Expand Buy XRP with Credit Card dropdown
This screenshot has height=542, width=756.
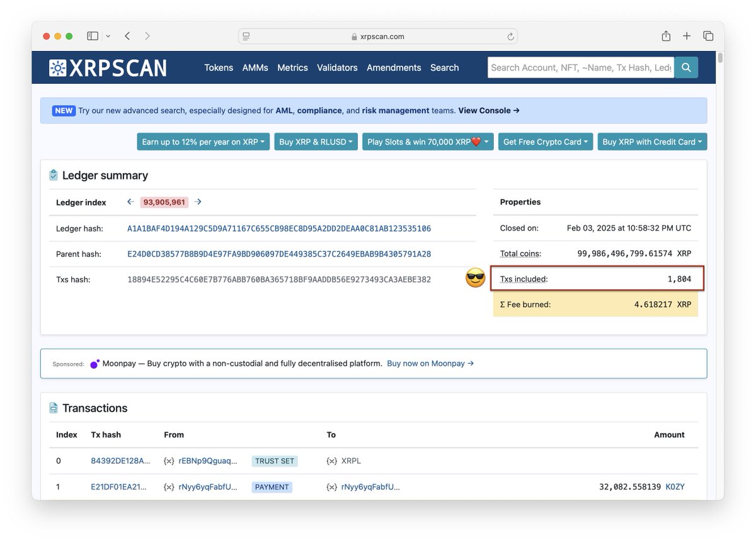pyautogui.click(x=652, y=142)
